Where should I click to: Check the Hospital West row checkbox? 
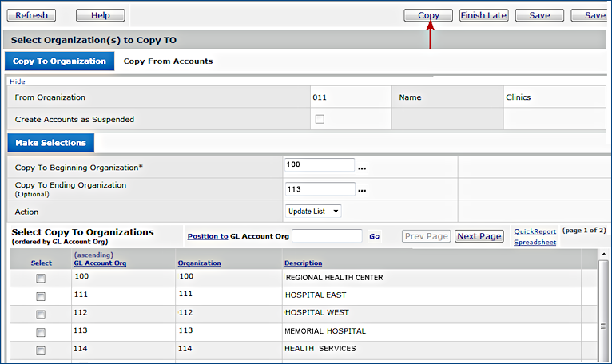pos(41,314)
